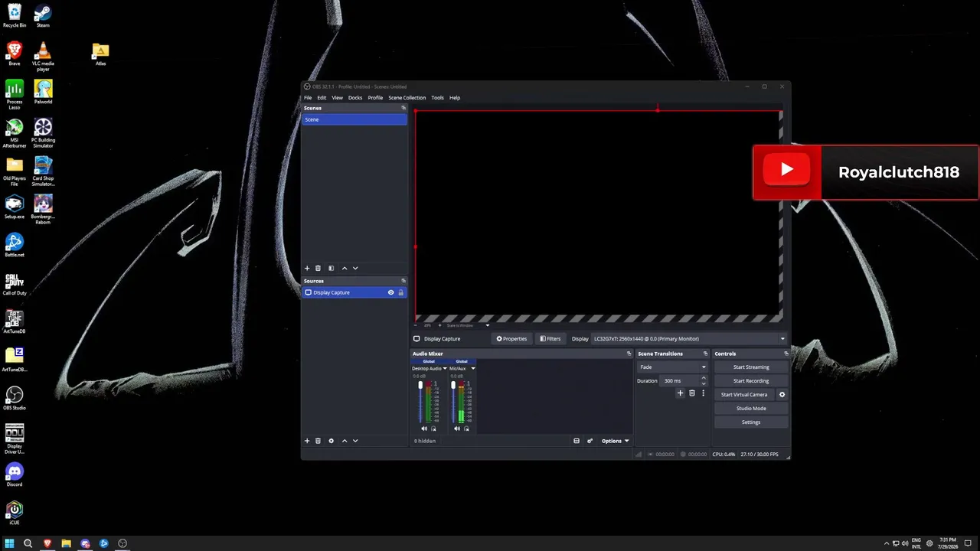Adjust Mic/Aux volume slider
Image resolution: width=980 pixels, height=551 pixels.
coord(453,402)
